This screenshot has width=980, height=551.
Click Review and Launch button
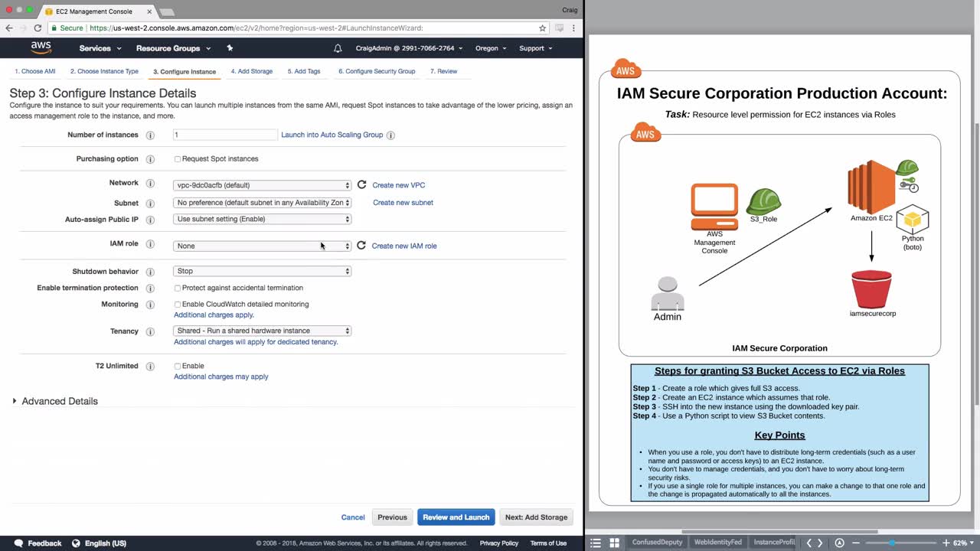456,517
